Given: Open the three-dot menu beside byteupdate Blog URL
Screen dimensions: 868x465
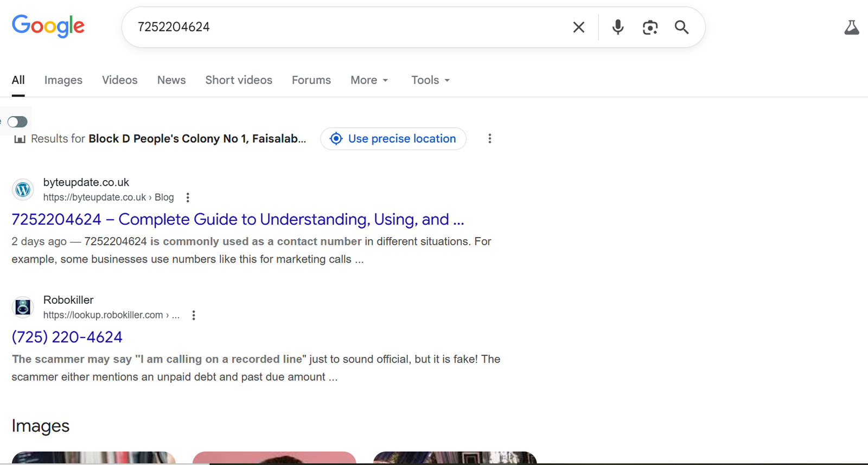Looking at the screenshot, I should 188,198.
